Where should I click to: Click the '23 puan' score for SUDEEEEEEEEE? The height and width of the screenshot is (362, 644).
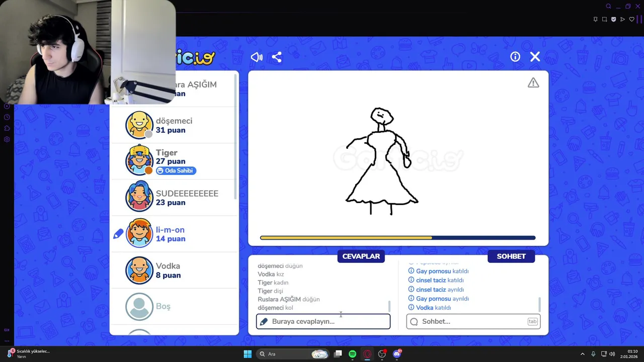[x=171, y=203]
